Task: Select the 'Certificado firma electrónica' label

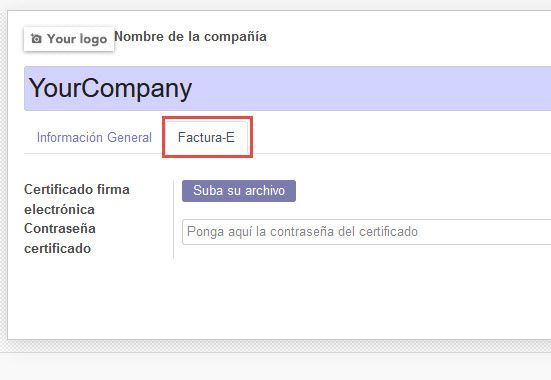Action: click(x=77, y=199)
